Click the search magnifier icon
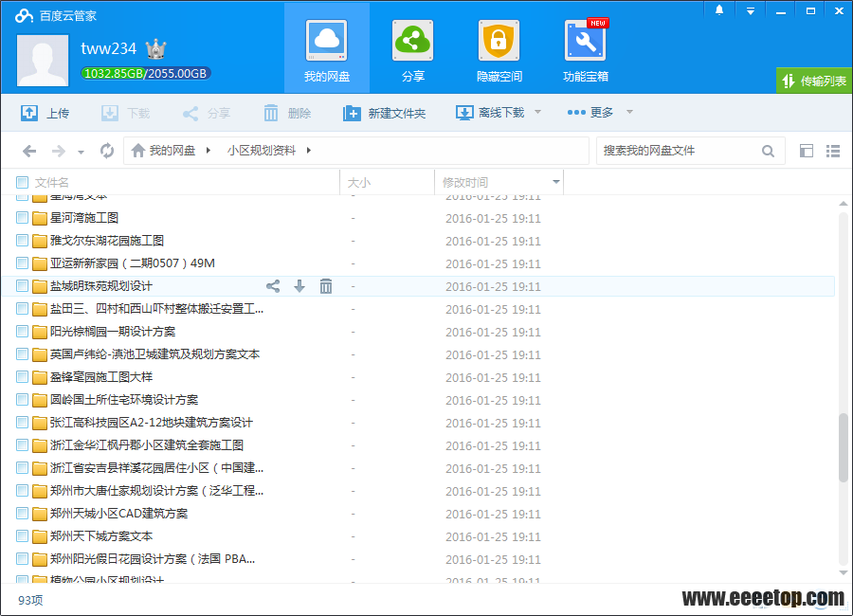 click(768, 151)
